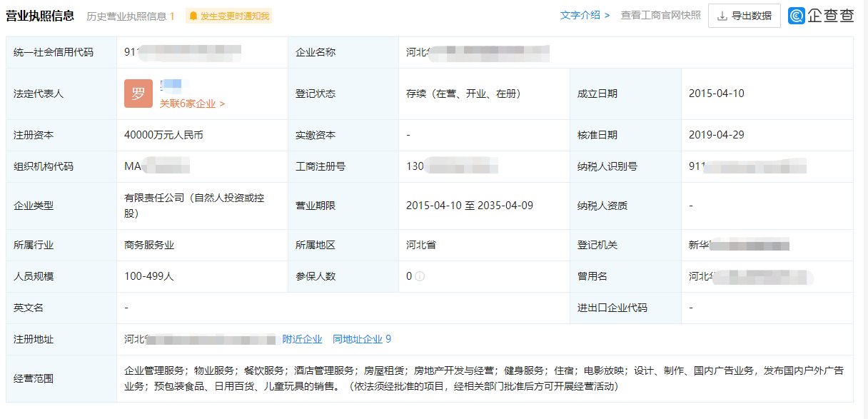868x419 pixels.
Task: Click the blurred legal representative name link
Action: click(171, 86)
